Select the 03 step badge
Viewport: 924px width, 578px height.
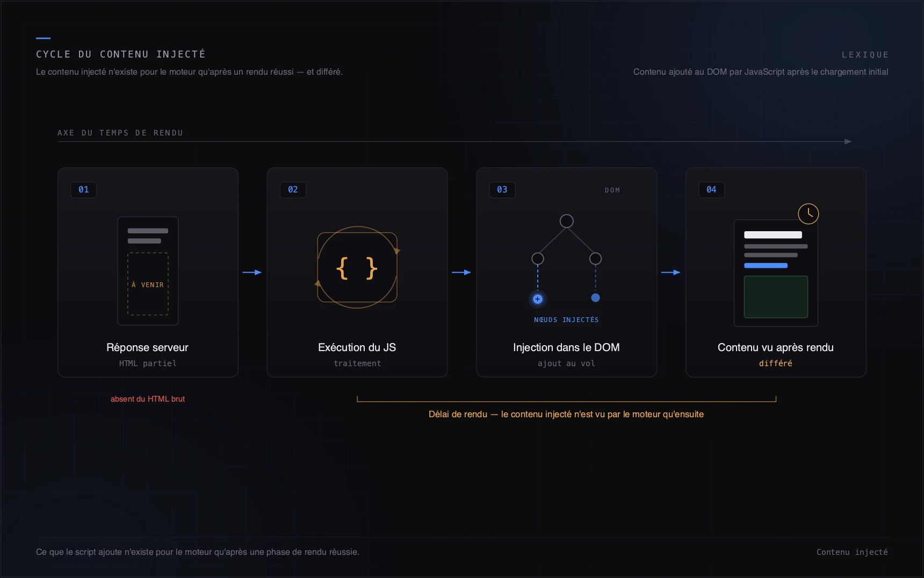502,190
